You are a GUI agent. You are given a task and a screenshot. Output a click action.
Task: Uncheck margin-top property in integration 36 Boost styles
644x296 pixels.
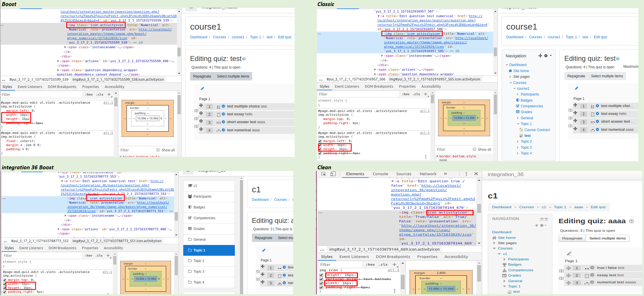coord(5,280)
